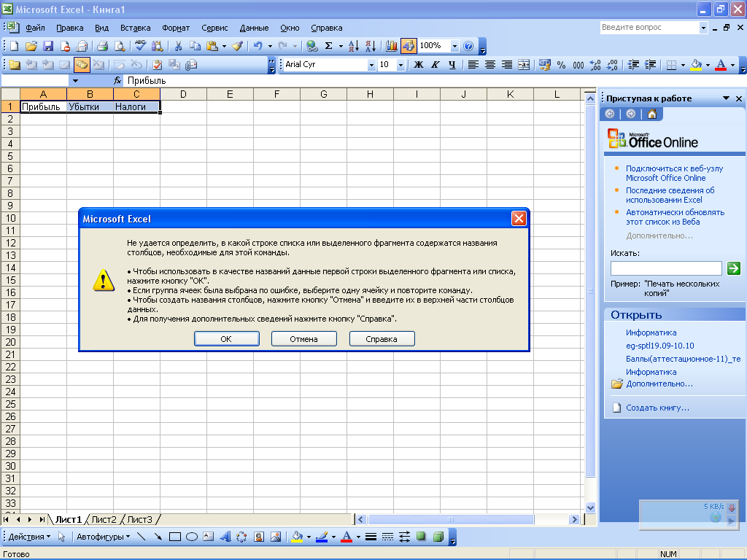Select the Oval drawing tool
The width and height of the screenshot is (747, 560).
point(192,537)
